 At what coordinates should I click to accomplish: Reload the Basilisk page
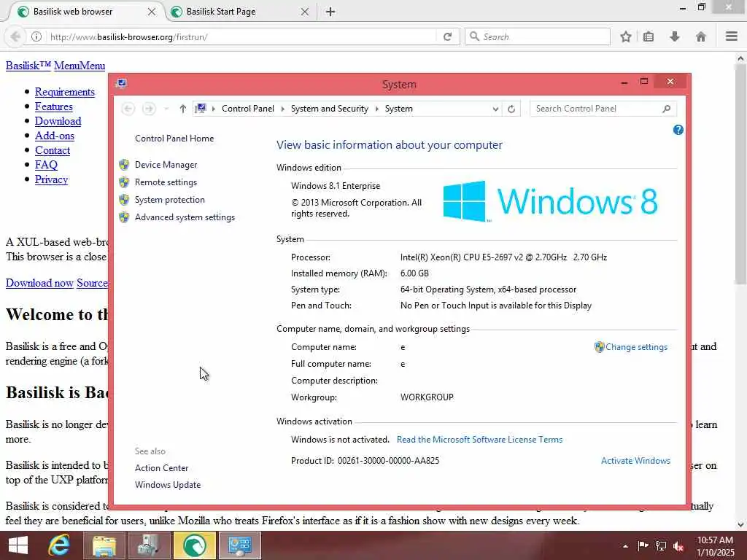click(x=447, y=36)
